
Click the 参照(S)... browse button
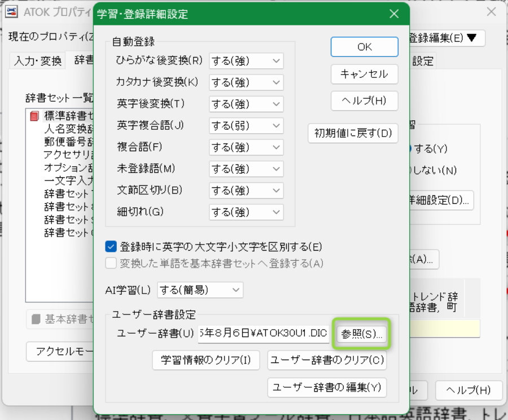coord(362,334)
